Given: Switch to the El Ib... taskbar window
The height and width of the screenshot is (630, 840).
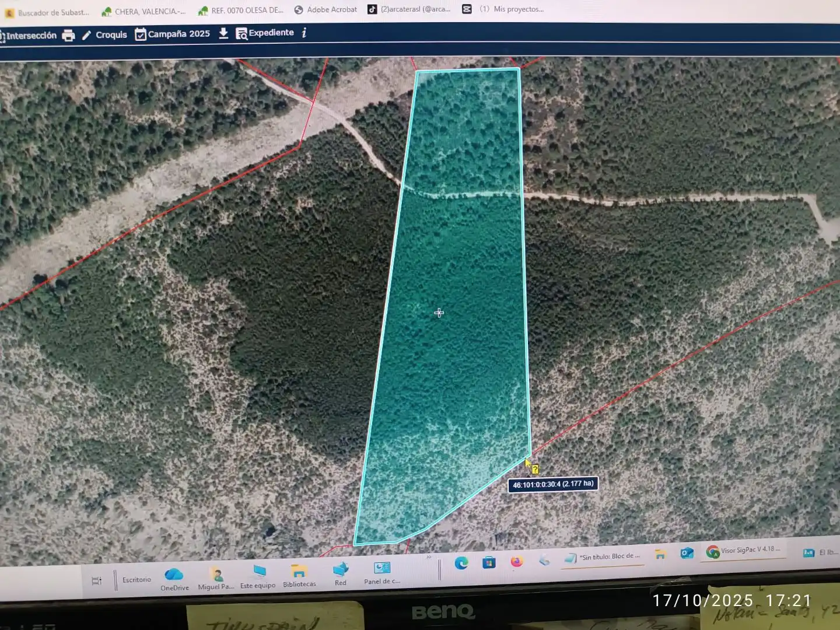Looking at the screenshot, I should (820, 552).
